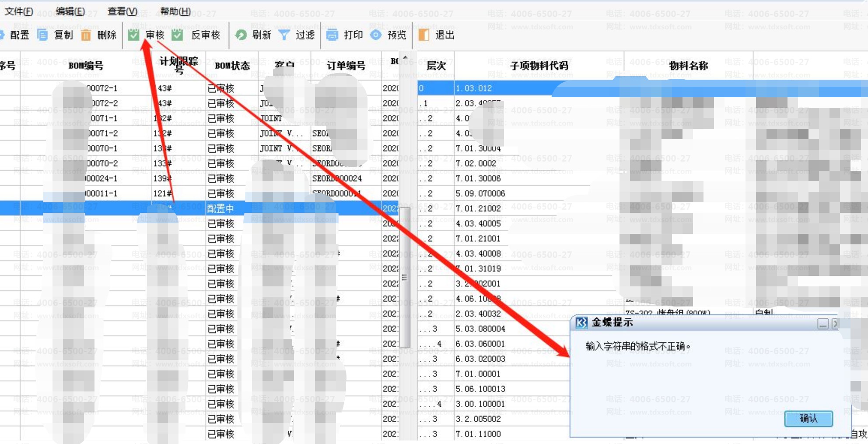Reload the list with the 刷新 icon

coord(241,35)
